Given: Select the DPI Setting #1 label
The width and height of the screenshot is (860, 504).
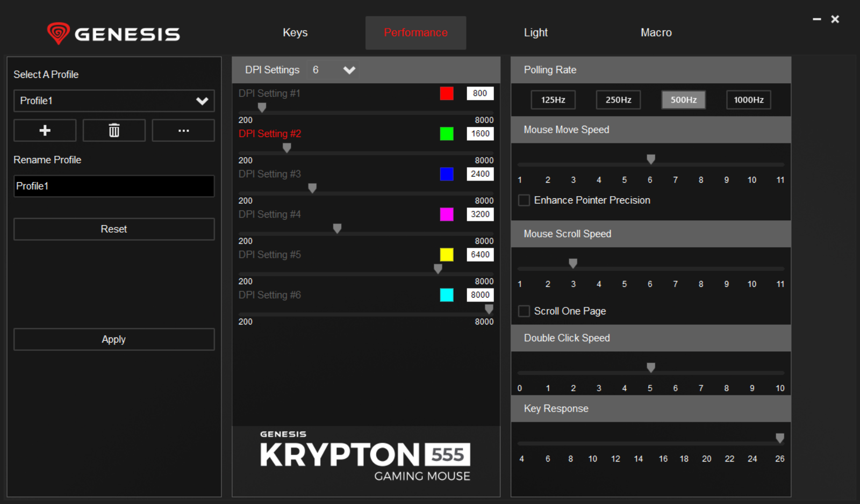Looking at the screenshot, I should click(270, 93).
